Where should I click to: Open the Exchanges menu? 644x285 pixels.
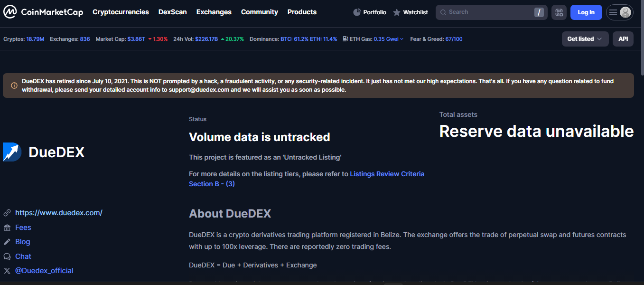click(x=214, y=12)
